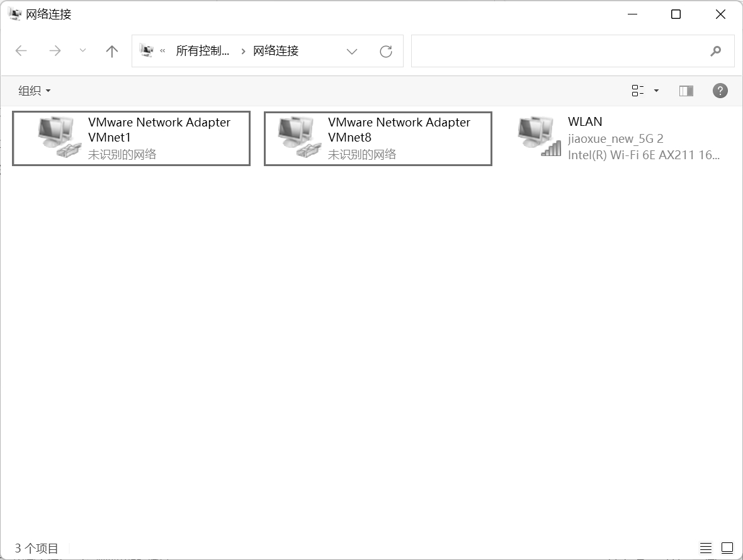Click the search magnifier icon
Viewport: 743px width, 560px height.
715,51
